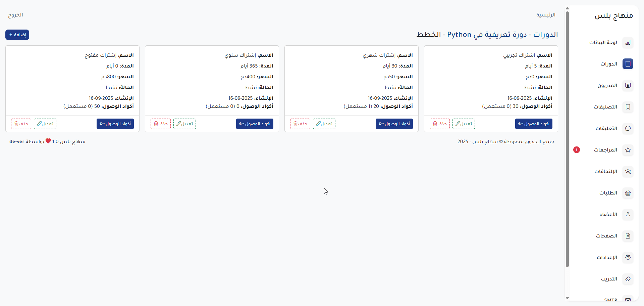Screen dimensions: 644x306
Task: Delete the open subscription plan
Action: click(x=21, y=124)
